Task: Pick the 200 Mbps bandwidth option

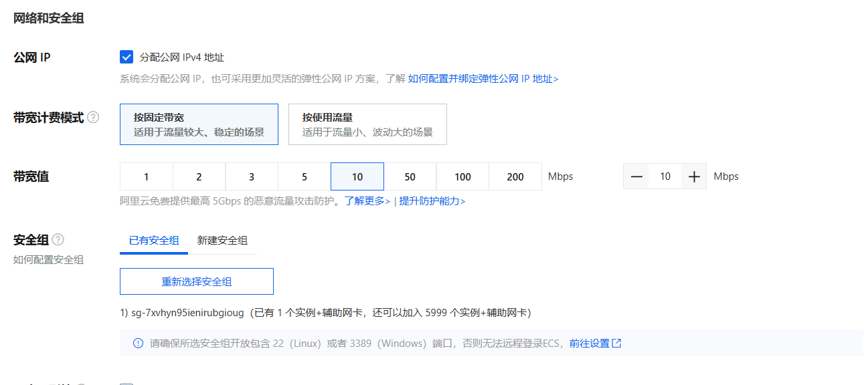Action: 515,176
